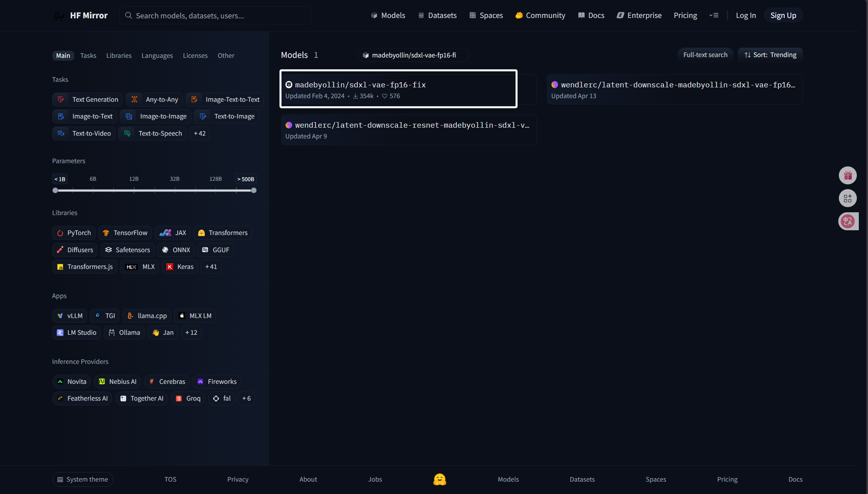The image size is (868, 494).
Task: Click the Full-text search button
Action: point(705,55)
